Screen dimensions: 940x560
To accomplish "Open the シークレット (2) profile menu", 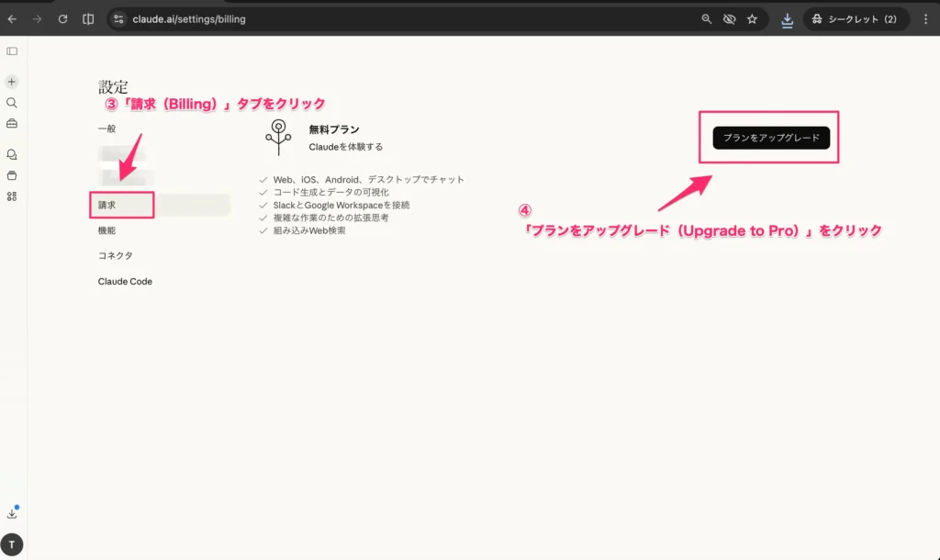I will pos(855,17).
